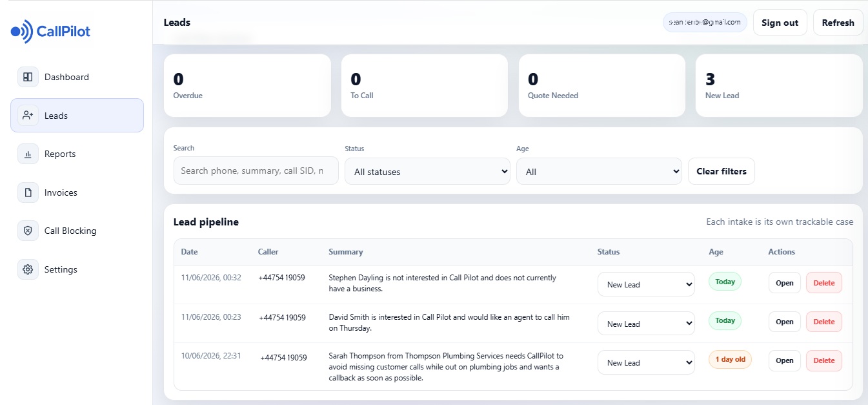
Task: Click the Sarah Thompson summary text
Action: [446, 367]
